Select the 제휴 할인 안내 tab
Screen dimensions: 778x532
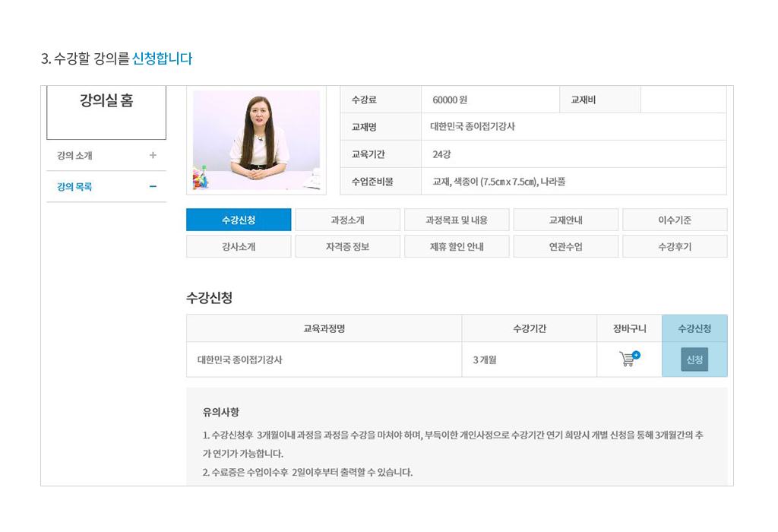pyautogui.click(x=457, y=247)
